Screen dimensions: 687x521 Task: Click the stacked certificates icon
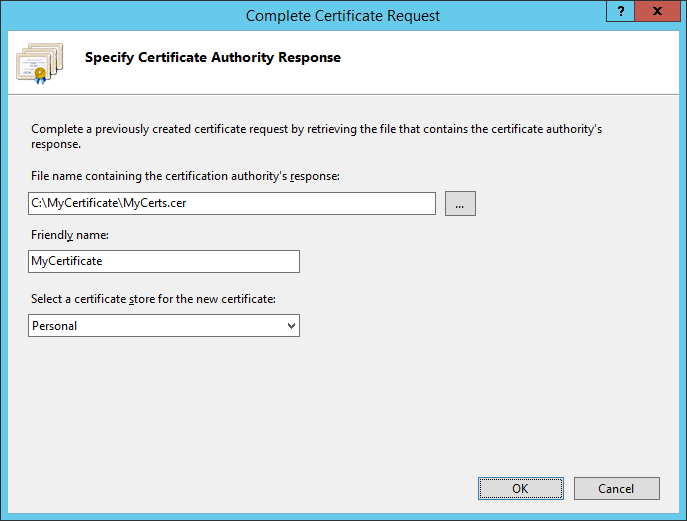pos(39,63)
